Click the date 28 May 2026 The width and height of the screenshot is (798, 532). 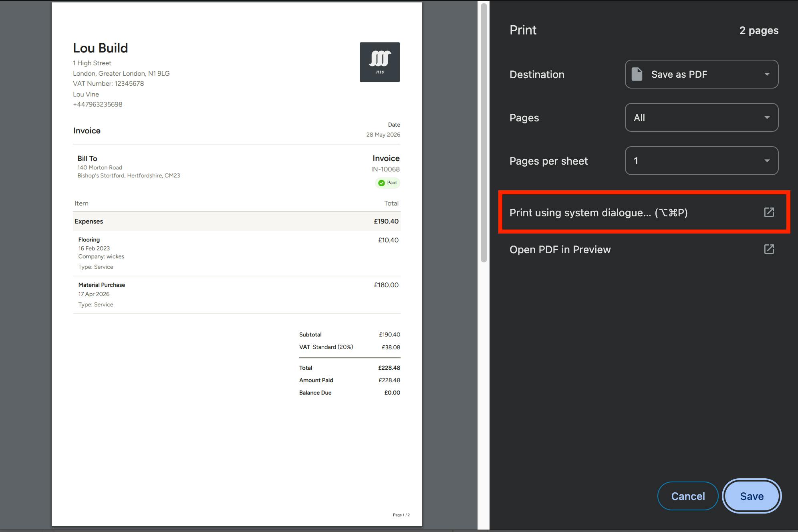coord(383,135)
